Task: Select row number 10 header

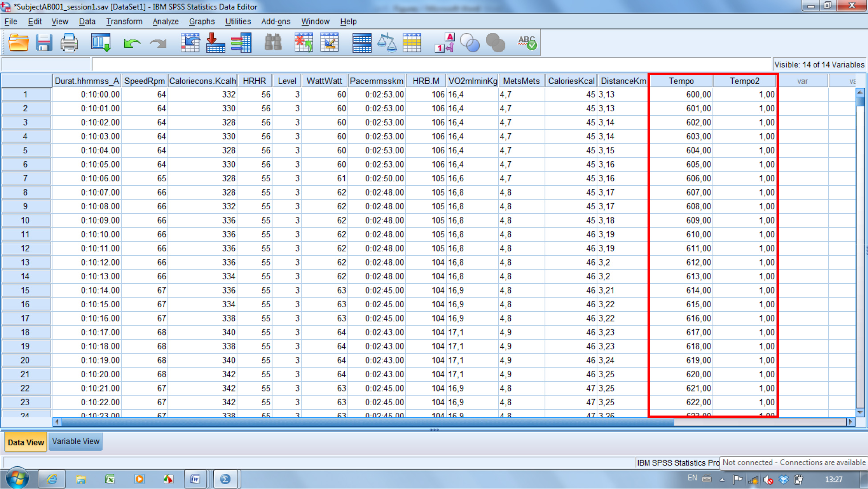Action: coord(25,220)
